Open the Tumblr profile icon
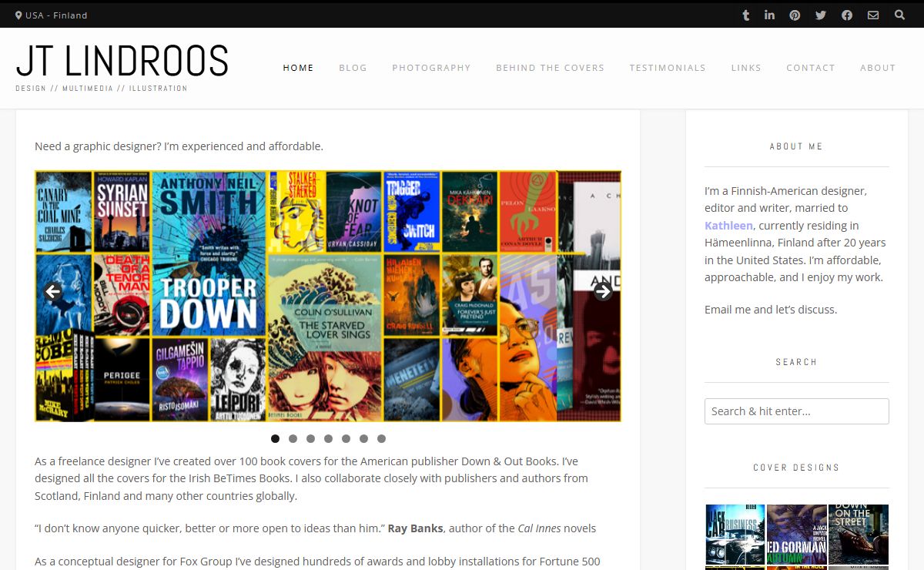The image size is (924, 570). [745, 15]
